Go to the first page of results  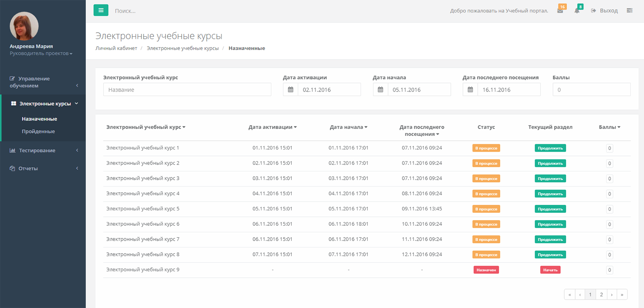click(x=570, y=295)
